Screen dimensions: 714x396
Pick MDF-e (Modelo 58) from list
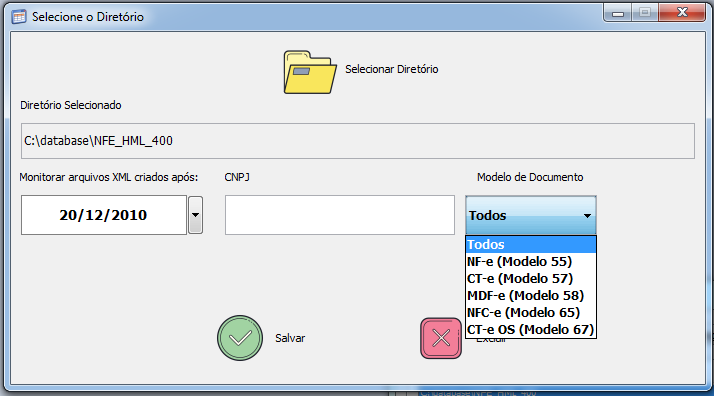tap(530, 295)
